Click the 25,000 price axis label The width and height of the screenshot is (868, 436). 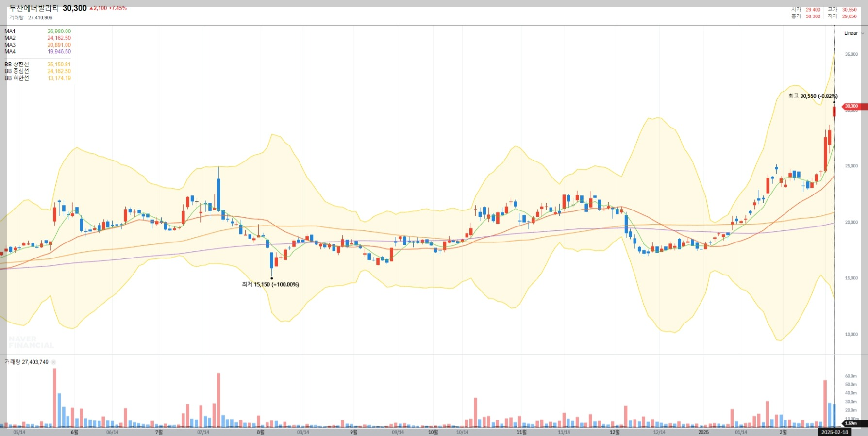pos(851,166)
